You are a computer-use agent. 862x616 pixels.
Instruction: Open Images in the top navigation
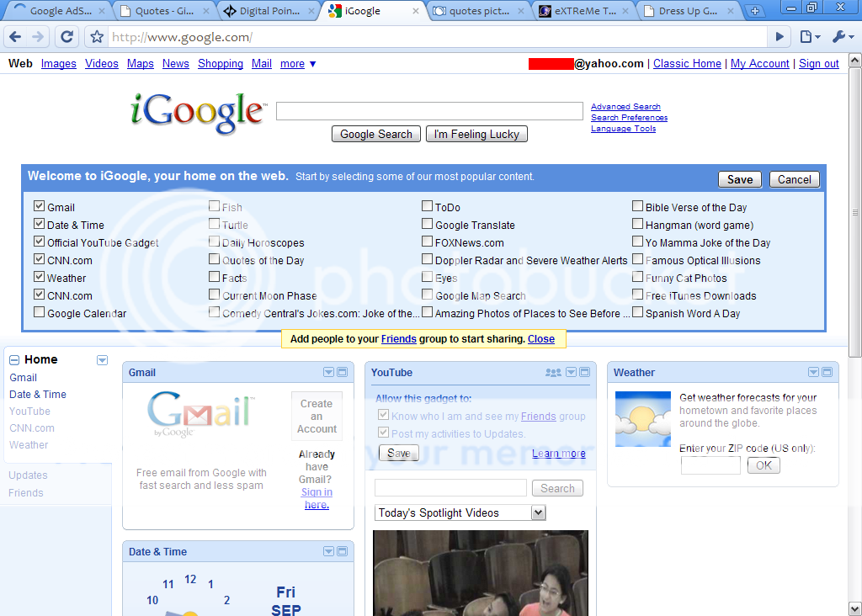(59, 64)
